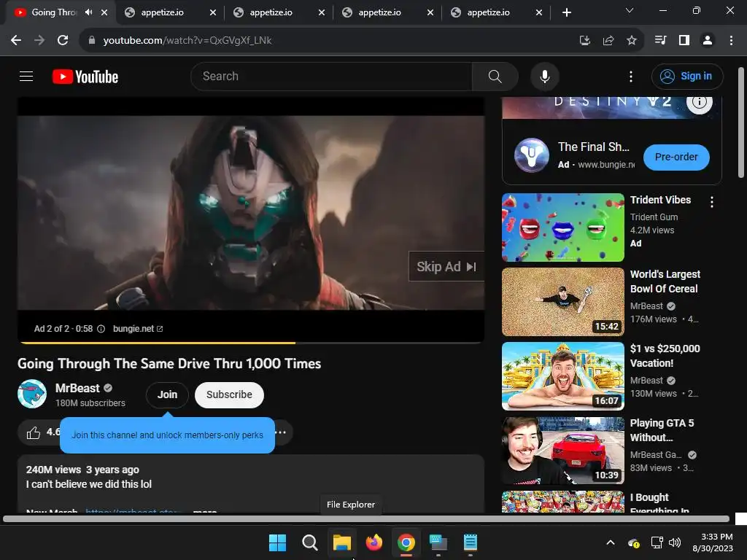Image resolution: width=747 pixels, height=560 pixels.
Task: Switch to the last appetize.io tab
Action: coord(496,12)
